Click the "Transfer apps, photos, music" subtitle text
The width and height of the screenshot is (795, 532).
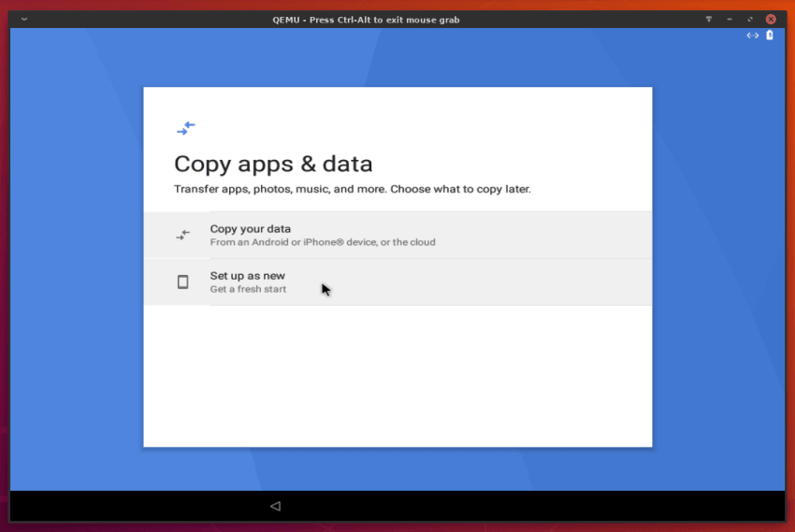352,189
